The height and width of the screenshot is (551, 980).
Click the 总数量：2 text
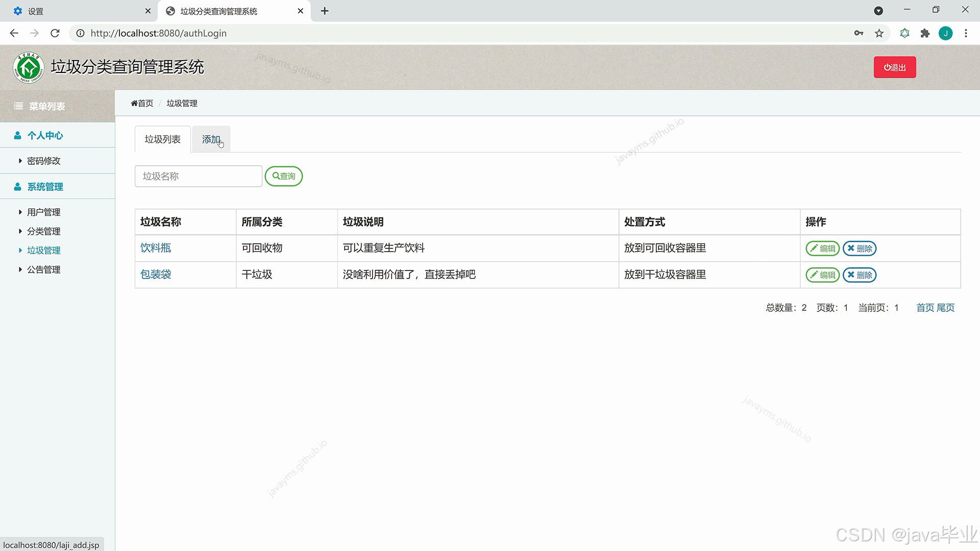pyautogui.click(x=786, y=308)
